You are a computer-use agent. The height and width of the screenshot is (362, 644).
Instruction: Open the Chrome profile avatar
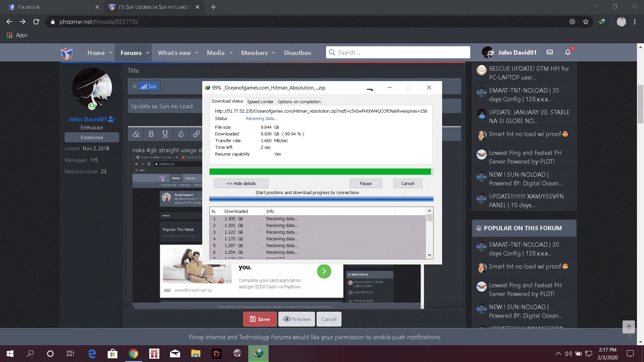pyautogui.click(x=621, y=22)
